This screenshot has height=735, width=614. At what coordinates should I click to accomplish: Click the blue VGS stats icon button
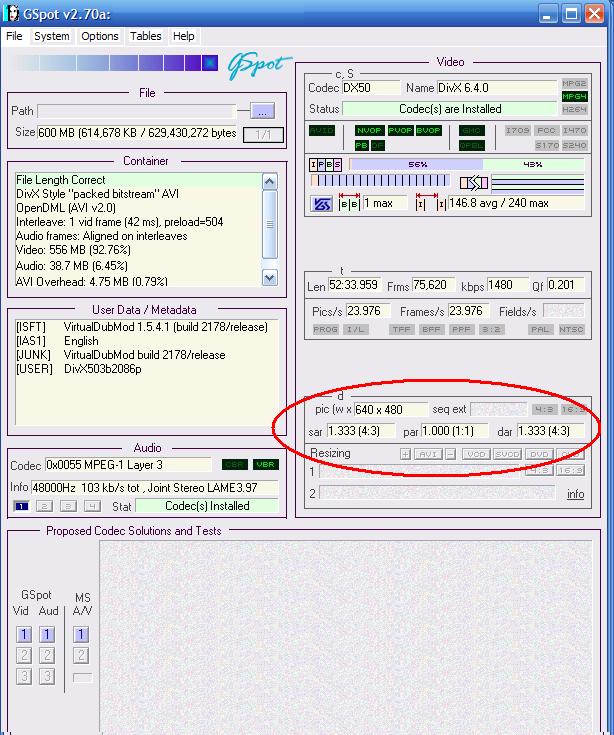[322, 204]
